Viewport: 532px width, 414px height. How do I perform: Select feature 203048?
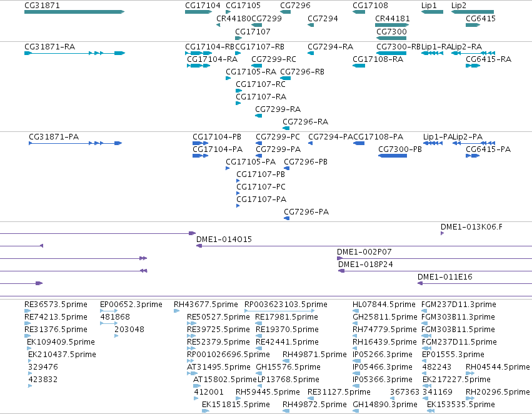116,336
